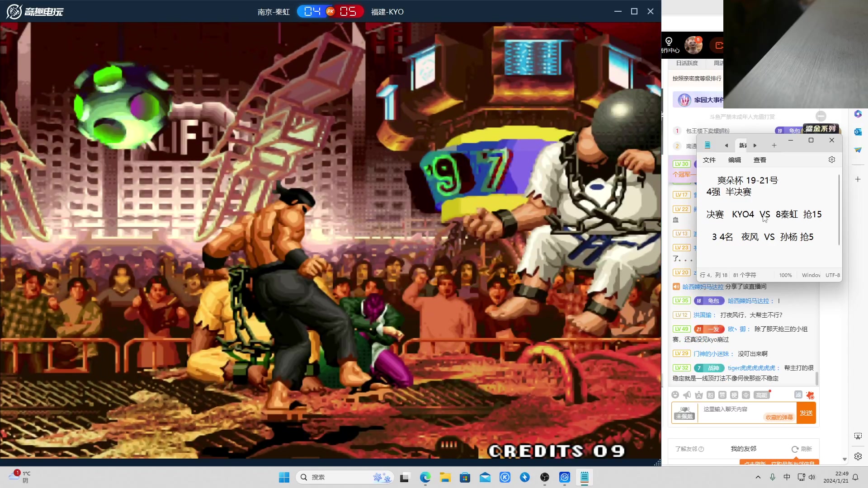The height and width of the screenshot is (488, 868).
Task: Click the line ending indicator in Notepad status bar
Action: (811, 275)
